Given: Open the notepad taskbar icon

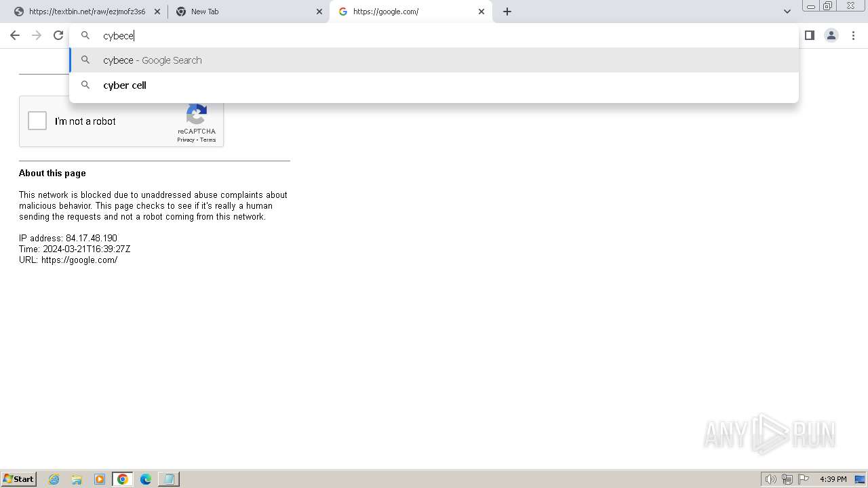Looking at the screenshot, I should [x=169, y=479].
